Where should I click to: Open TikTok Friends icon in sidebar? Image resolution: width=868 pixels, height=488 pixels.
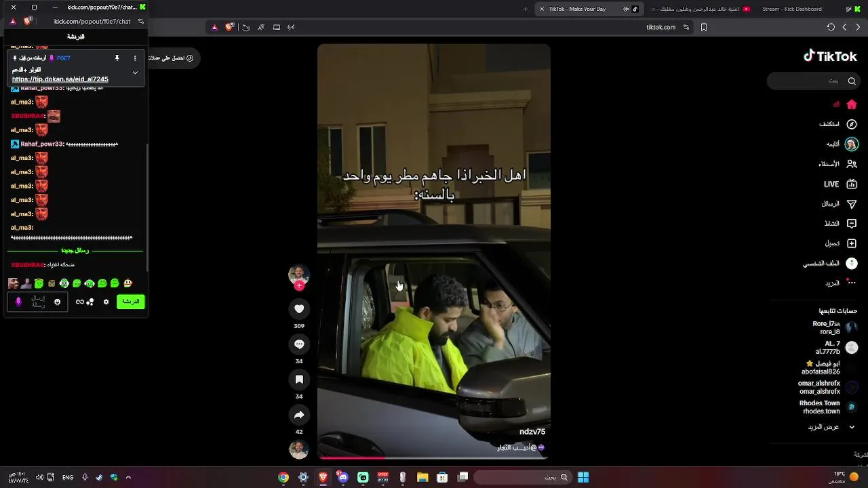click(852, 164)
